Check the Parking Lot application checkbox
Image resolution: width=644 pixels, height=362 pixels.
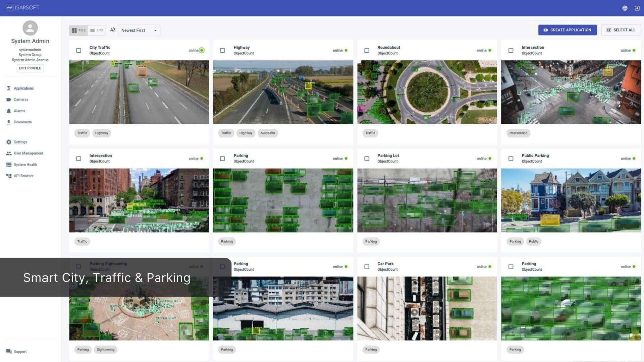[x=367, y=159]
